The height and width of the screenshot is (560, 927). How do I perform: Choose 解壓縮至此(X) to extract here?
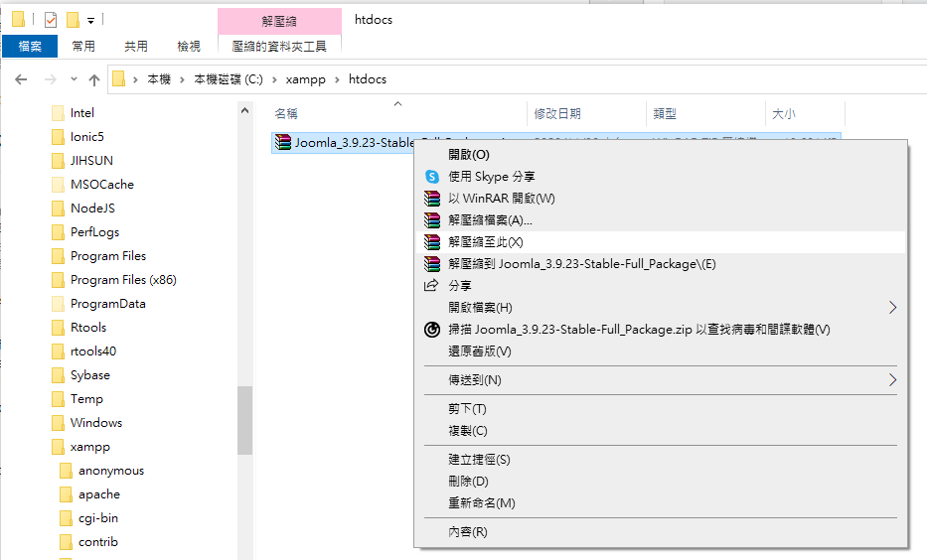pyautogui.click(x=661, y=242)
